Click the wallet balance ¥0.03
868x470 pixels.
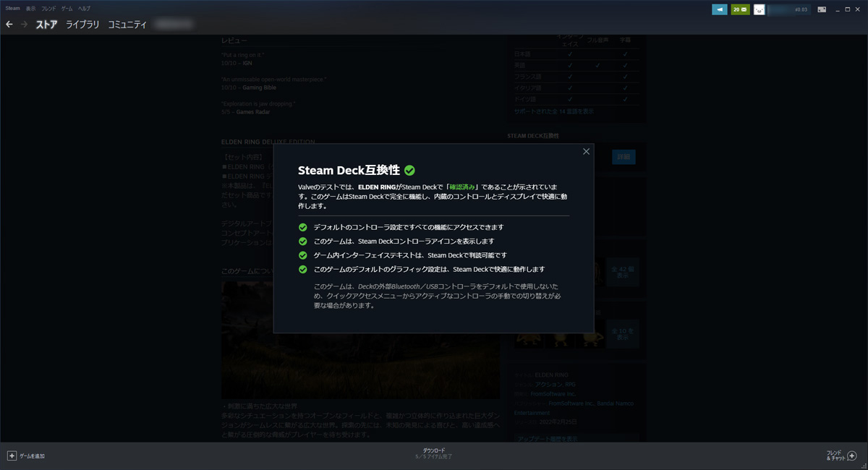coord(801,9)
